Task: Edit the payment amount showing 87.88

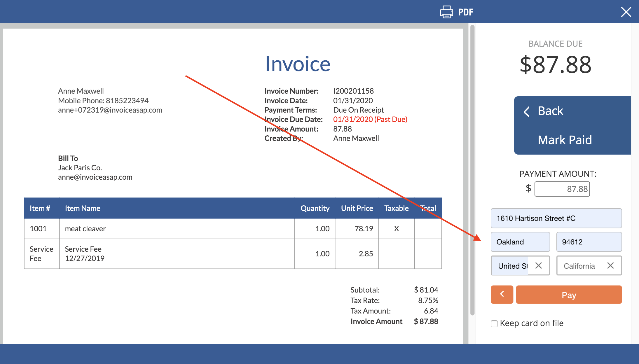Action: point(562,189)
